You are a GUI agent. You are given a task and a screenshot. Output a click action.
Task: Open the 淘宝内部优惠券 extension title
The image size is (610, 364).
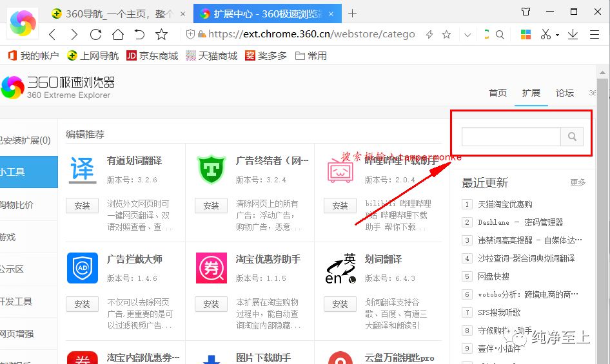(x=143, y=358)
